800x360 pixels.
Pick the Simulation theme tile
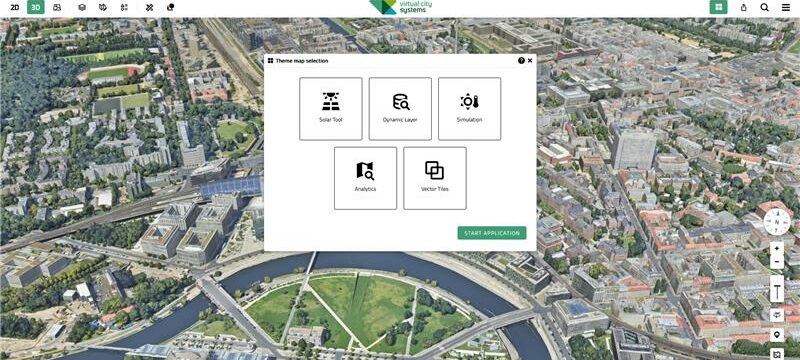tap(469, 109)
